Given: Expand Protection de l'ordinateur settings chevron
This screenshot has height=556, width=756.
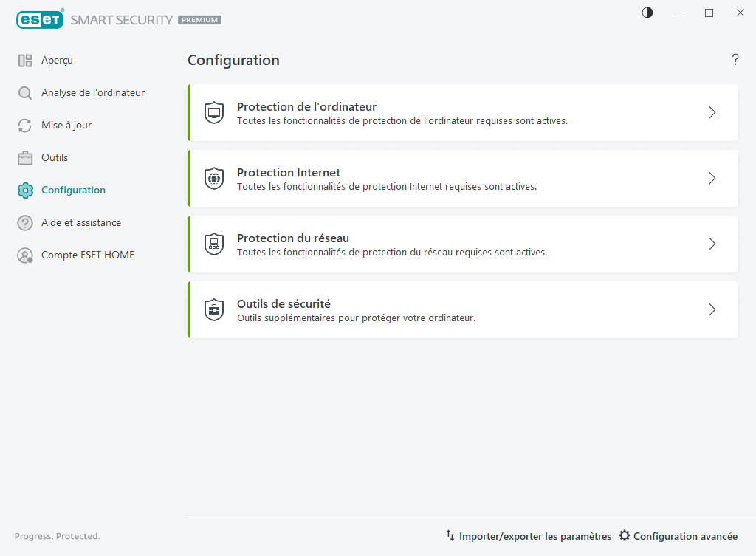Looking at the screenshot, I should coord(712,112).
